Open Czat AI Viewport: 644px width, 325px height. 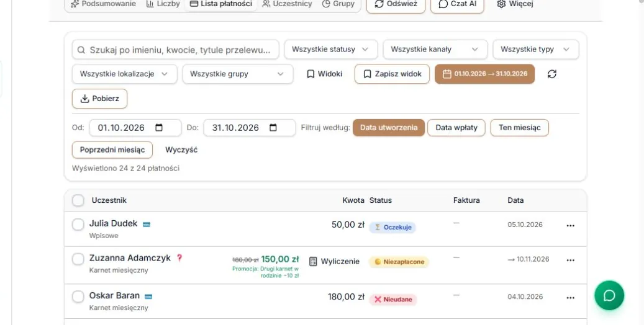tap(457, 4)
